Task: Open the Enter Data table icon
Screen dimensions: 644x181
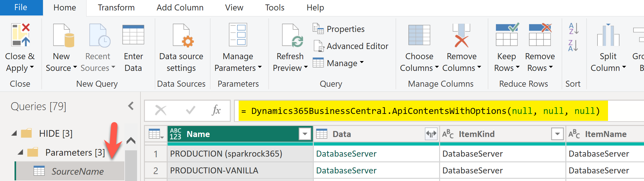Action: [x=133, y=34]
